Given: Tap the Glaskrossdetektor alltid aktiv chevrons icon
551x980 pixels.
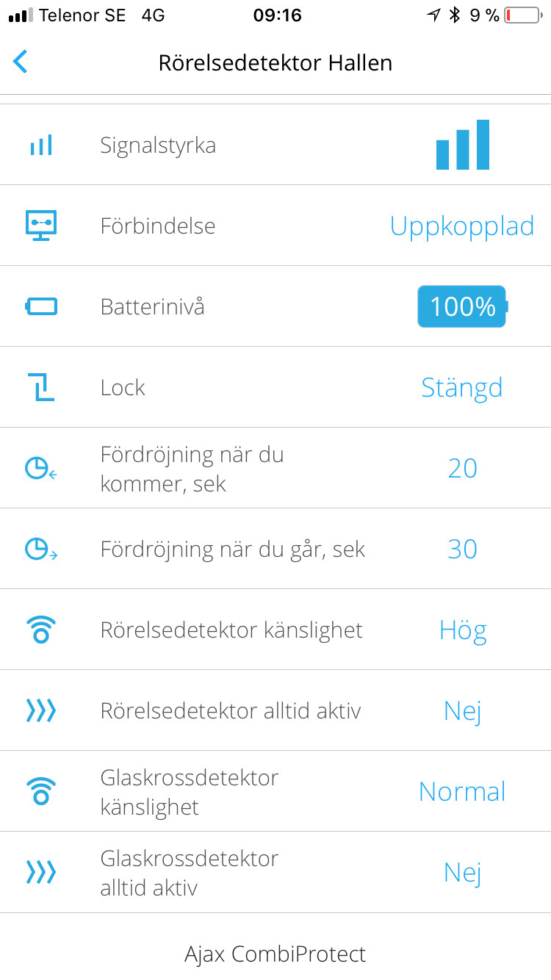Looking at the screenshot, I should [x=41, y=872].
